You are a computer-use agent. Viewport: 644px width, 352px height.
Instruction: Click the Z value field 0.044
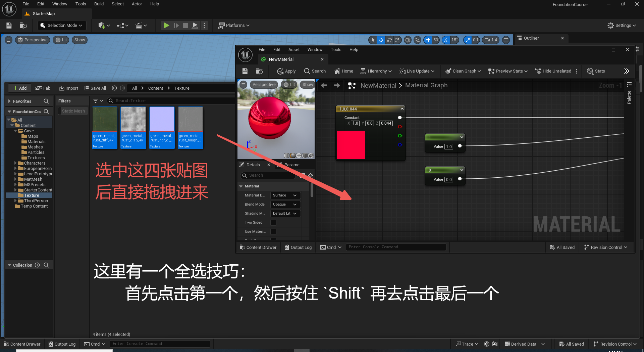click(386, 123)
